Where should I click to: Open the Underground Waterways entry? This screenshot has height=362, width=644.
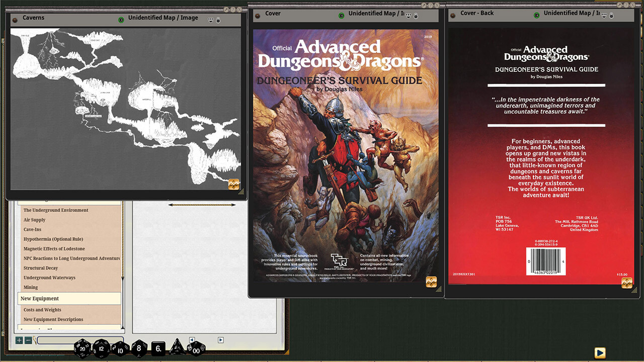click(x=49, y=278)
